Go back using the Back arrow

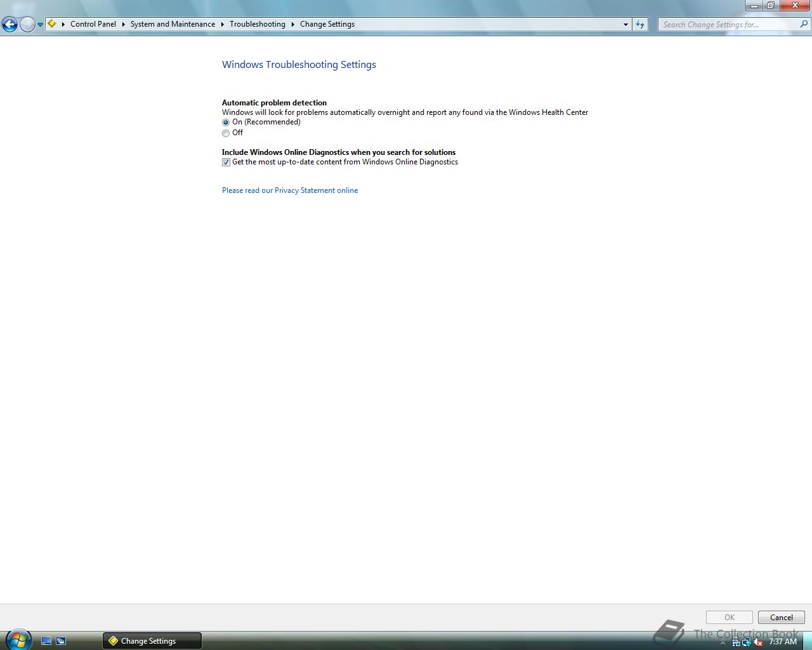pyautogui.click(x=10, y=25)
